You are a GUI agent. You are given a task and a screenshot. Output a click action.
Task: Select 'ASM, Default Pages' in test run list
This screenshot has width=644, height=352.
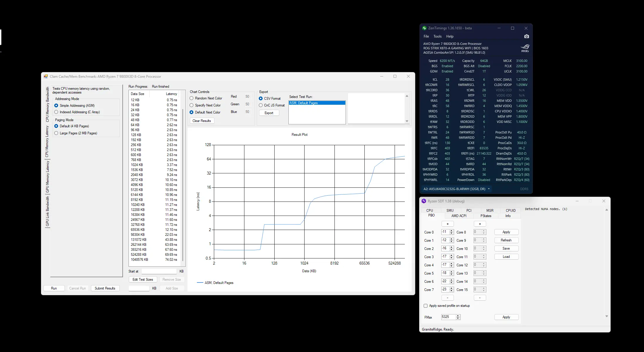point(317,103)
